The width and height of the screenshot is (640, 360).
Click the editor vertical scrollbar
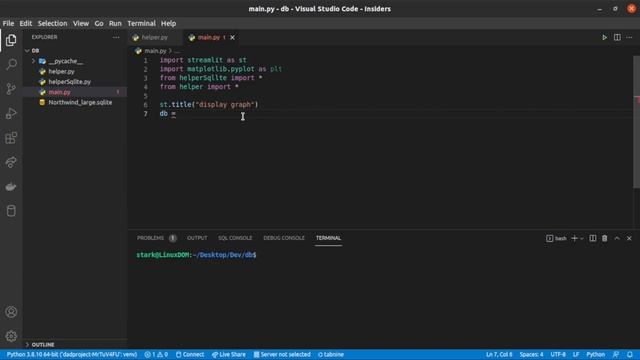pyautogui.click(x=636, y=122)
